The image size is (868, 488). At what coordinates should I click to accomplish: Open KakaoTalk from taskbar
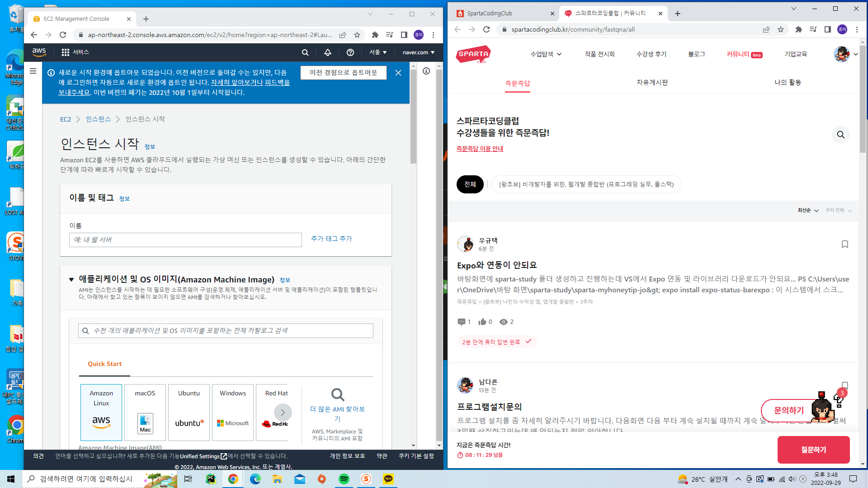pyautogui.click(x=388, y=479)
